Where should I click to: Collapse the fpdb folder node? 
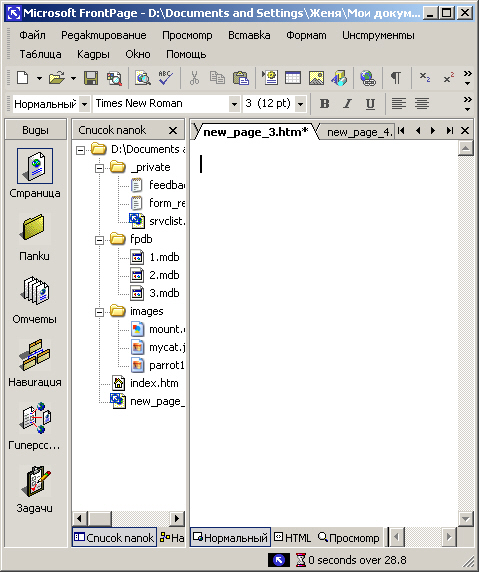pos(99,240)
